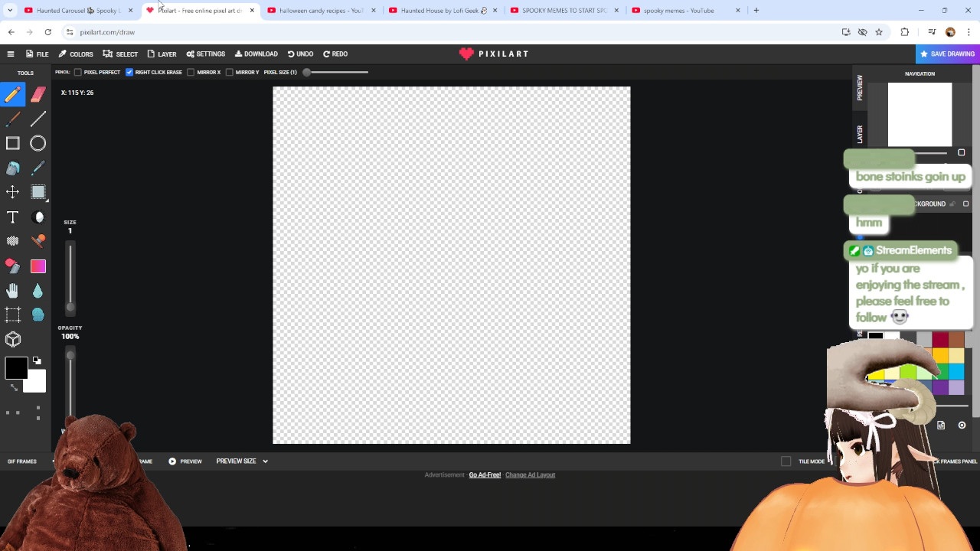Select the Move tool

13,192
